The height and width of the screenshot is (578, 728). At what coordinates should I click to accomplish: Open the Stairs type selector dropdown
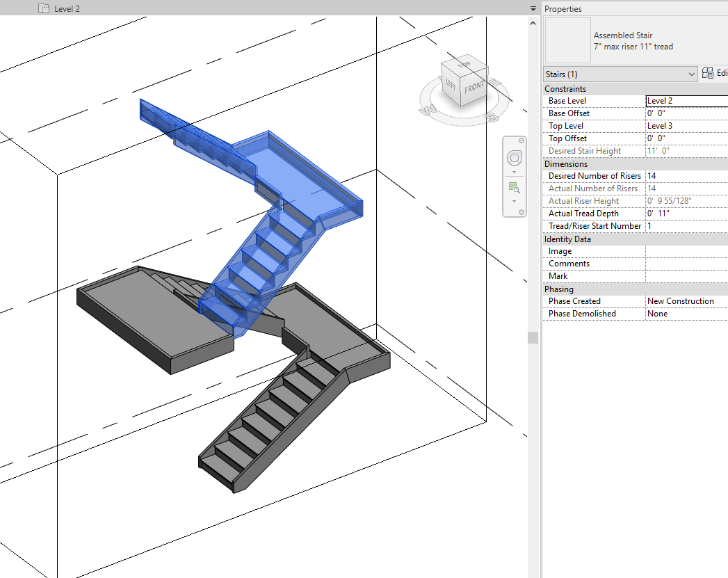pyautogui.click(x=693, y=74)
